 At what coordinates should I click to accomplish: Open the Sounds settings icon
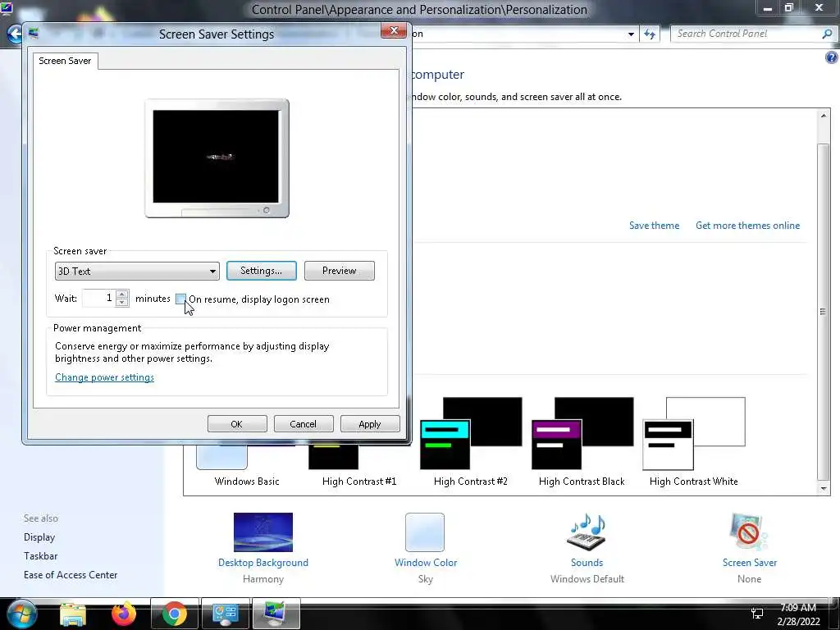[x=587, y=532]
